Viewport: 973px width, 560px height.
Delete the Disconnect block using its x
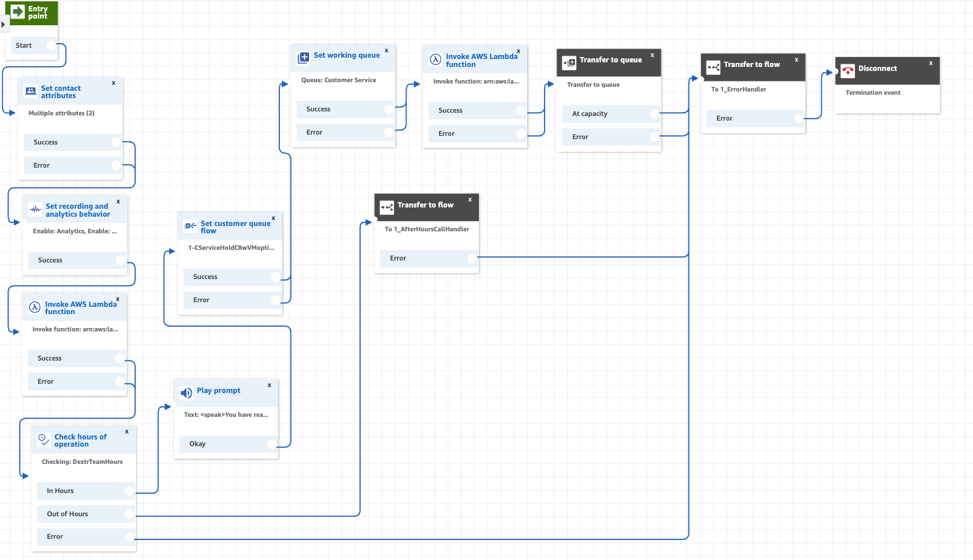point(931,63)
